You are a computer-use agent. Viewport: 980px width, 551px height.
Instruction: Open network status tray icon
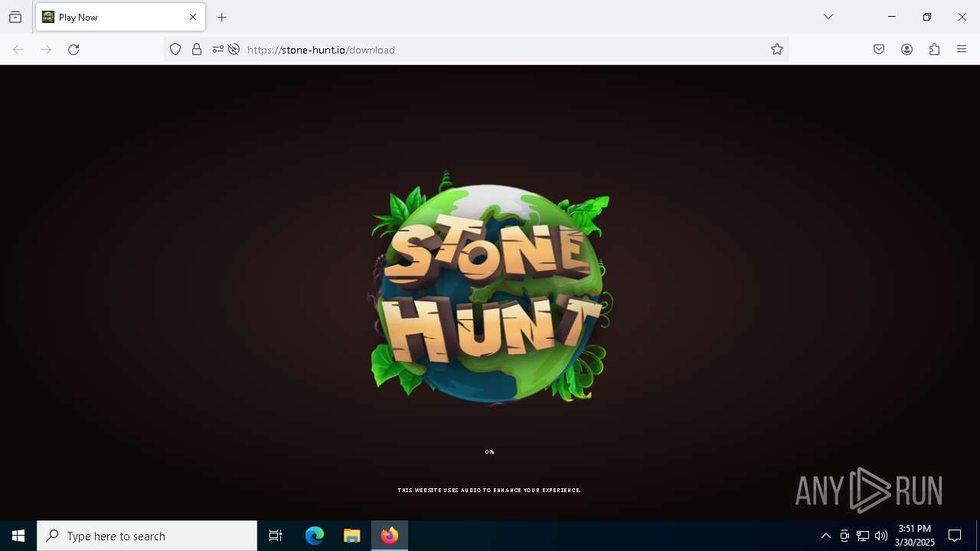point(863,536)
